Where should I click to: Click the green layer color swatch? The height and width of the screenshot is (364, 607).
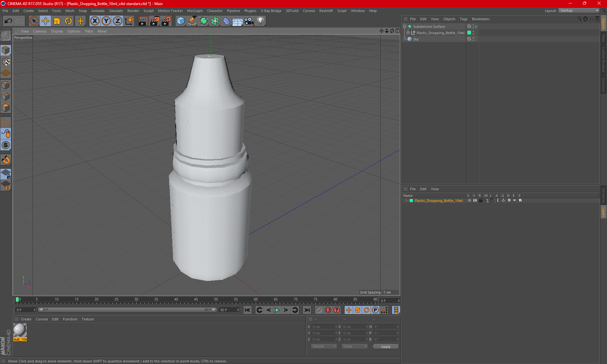411,201
